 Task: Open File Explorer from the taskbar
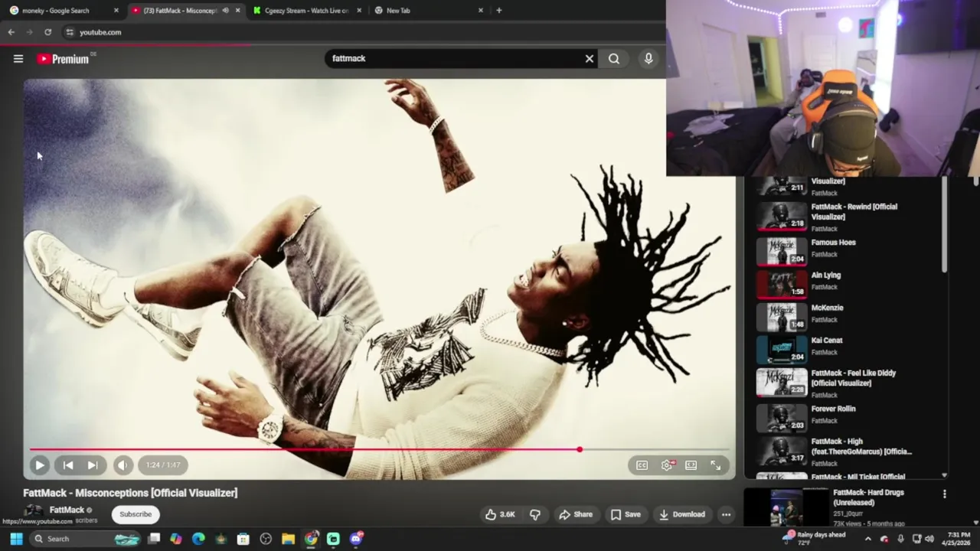pyautogui.click(x=288, y=539)
